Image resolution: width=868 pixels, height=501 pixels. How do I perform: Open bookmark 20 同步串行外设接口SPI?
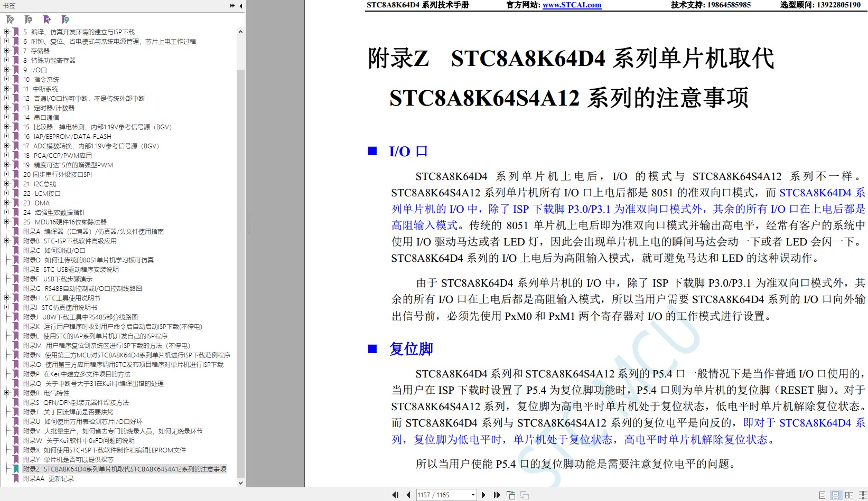coord(58,174)
